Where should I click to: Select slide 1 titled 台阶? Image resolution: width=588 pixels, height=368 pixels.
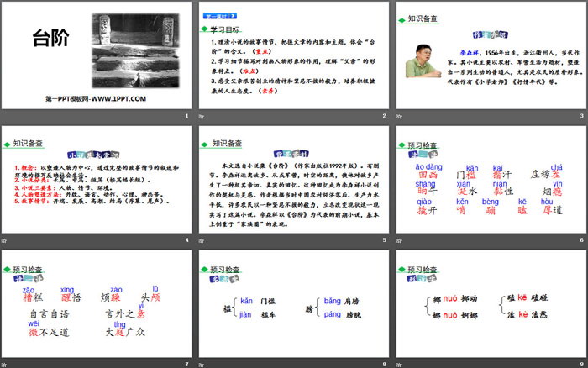97,55
